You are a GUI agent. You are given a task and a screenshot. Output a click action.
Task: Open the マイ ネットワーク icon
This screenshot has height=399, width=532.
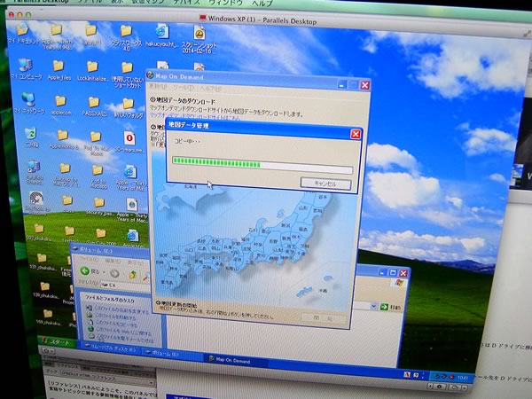(27, 98)
